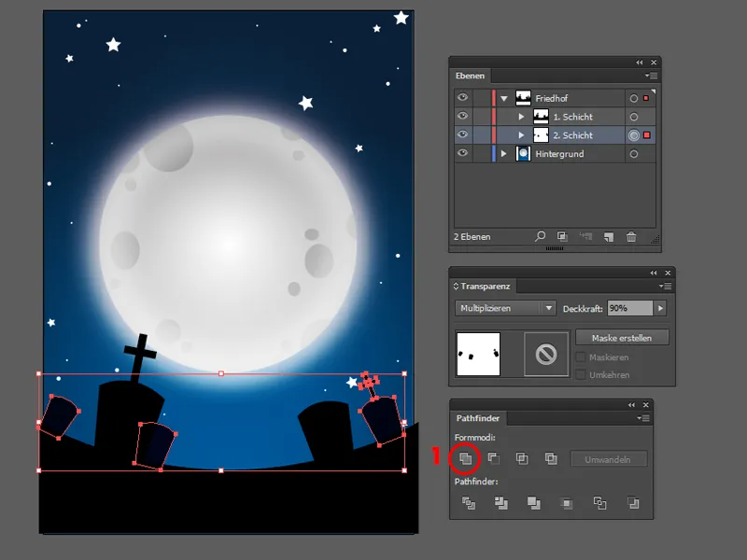The width and height of the screenshot is (747, 560).
Task: Click the Divide pathfinder icon
Action: tap(469, 503)
